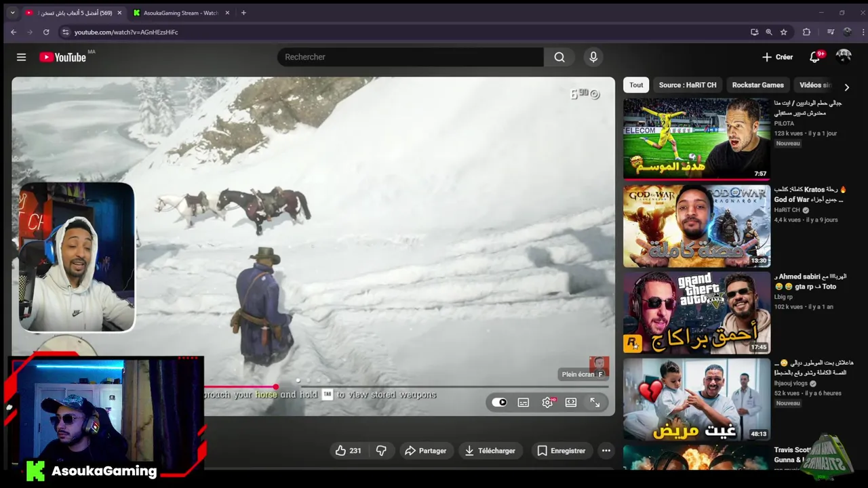
Task: Open the Travis Scott video thumbnail
Action: 696,457
